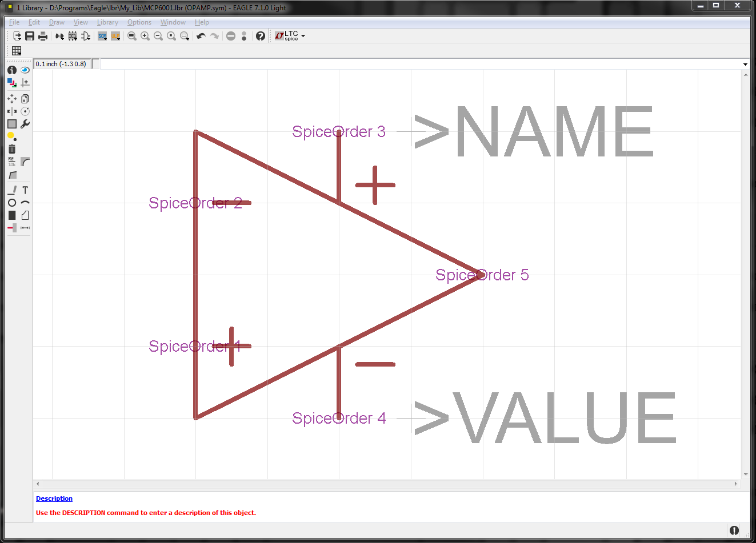756x543 pixels.
Task: Click the Description link
Action: 54,498
